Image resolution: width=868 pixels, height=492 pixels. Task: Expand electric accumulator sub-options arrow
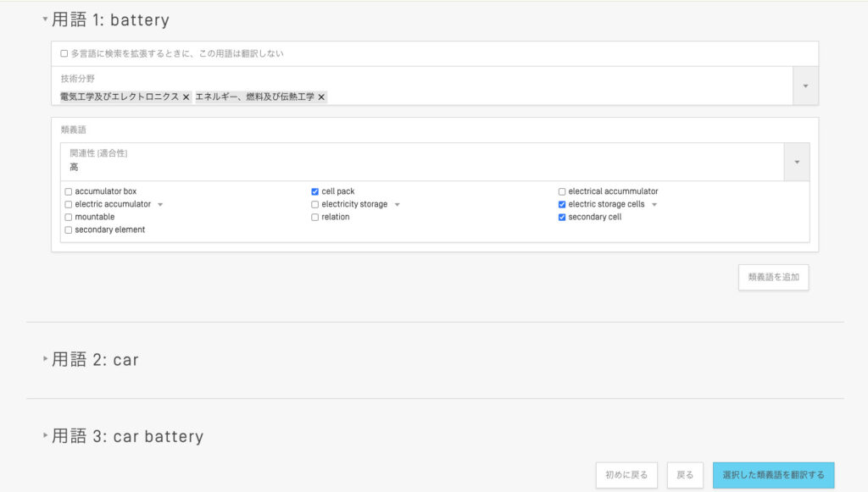160,205
